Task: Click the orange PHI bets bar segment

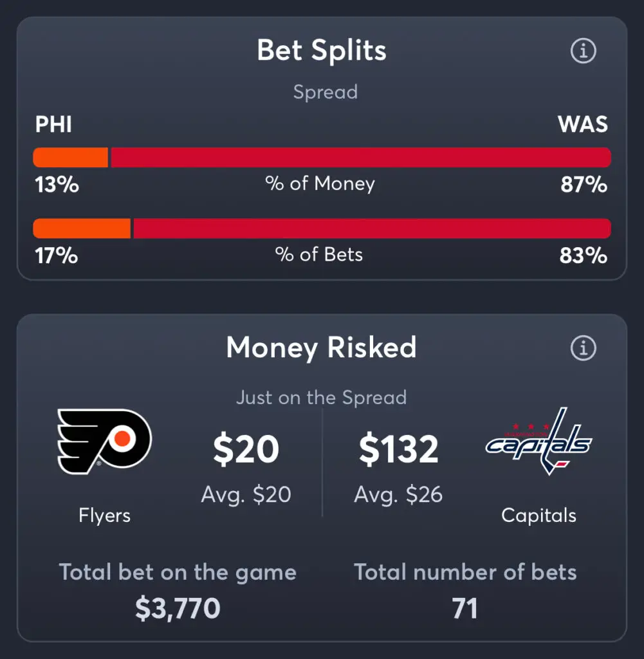Action: 82,228
